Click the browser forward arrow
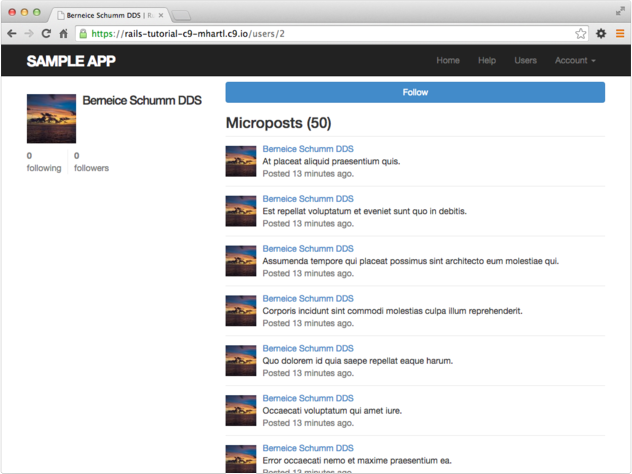632x474 pixels. click(28, 33)
